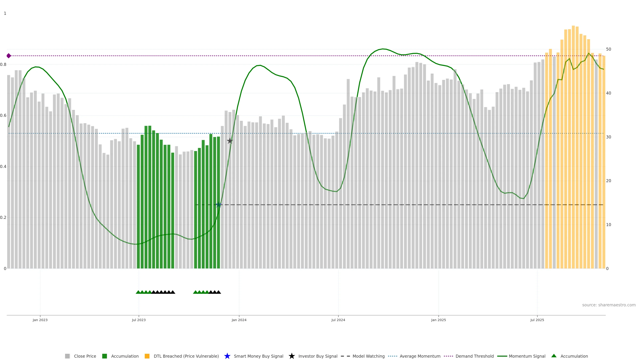Click the blue Smart Money Buy star on chart

tap(219, 205)
